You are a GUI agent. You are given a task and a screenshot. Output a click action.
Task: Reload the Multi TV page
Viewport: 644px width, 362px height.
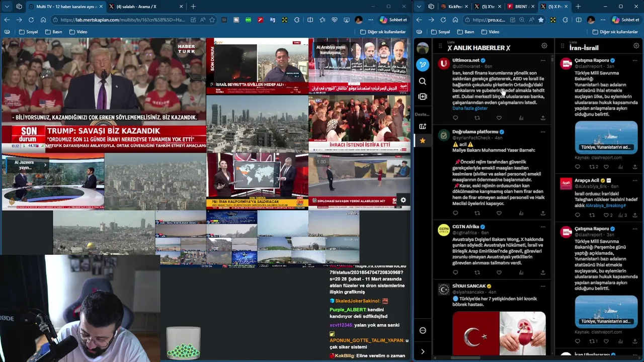(31, 20)
